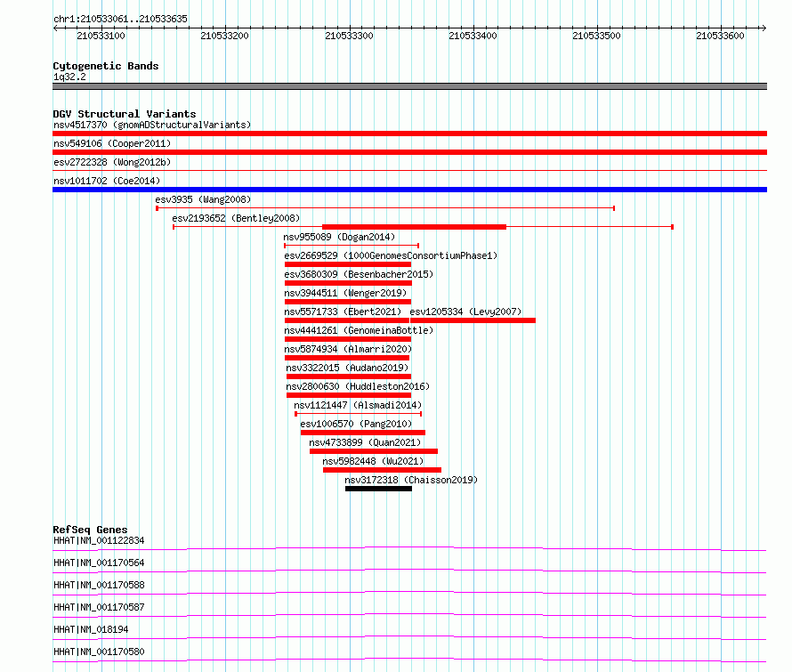Open the HHAT|NM_001122834 gene track label
The image size is (792, 672).
(99, 540)
